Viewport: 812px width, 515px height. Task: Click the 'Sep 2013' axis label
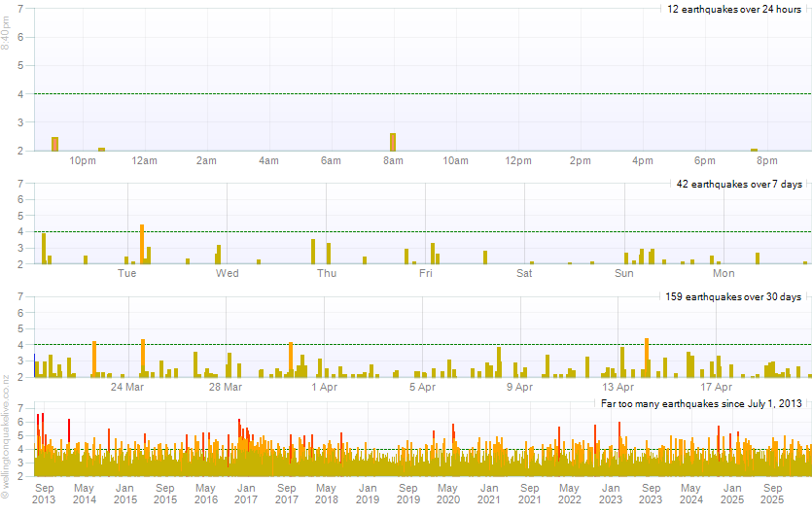click(x=45, y=493)
